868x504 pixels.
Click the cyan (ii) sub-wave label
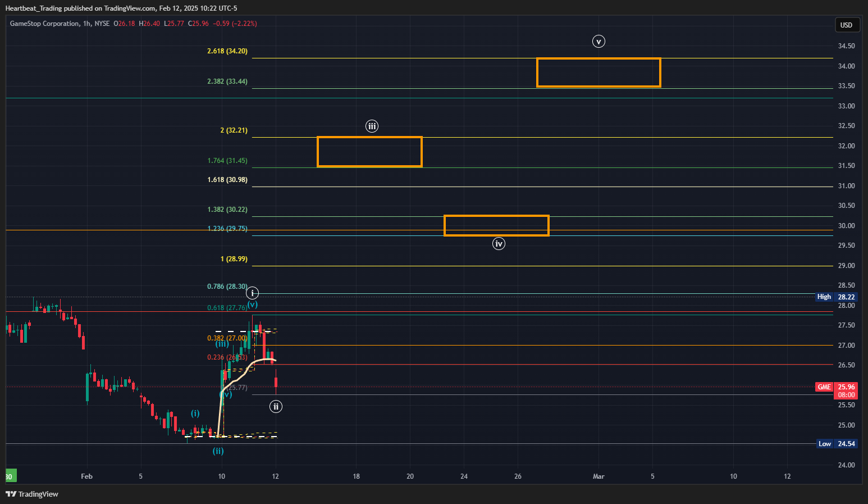[218, 451]
